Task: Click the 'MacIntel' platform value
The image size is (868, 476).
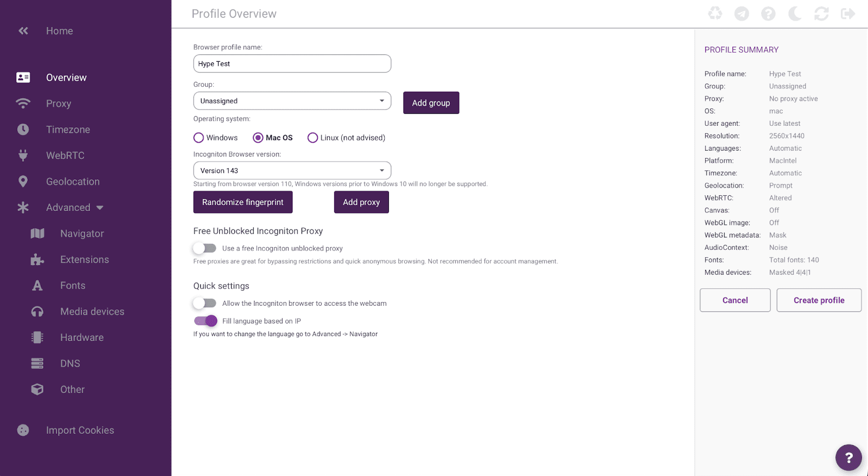Action: pos(783,161)
